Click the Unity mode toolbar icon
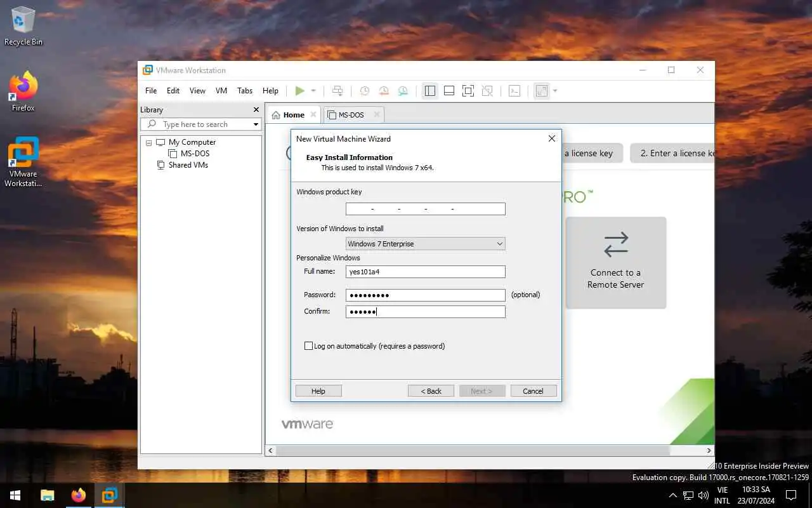Screen dimensions: 812x508 point(487,91)
